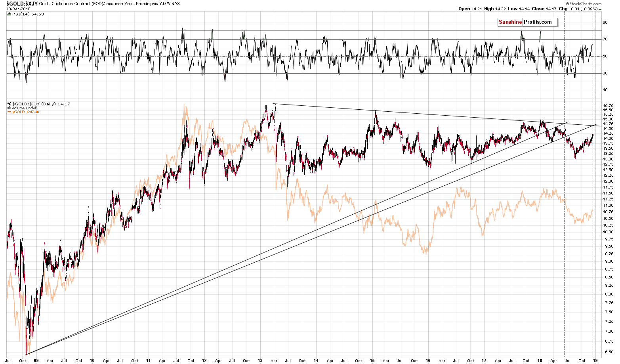Click the year label 13 on time axis
620x364 pixels.
260,360
